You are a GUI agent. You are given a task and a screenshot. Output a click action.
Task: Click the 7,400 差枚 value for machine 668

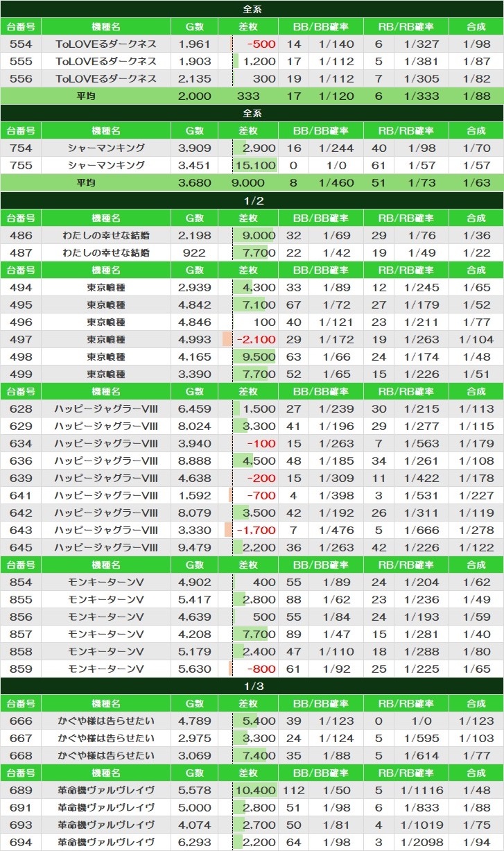(259, 755)
